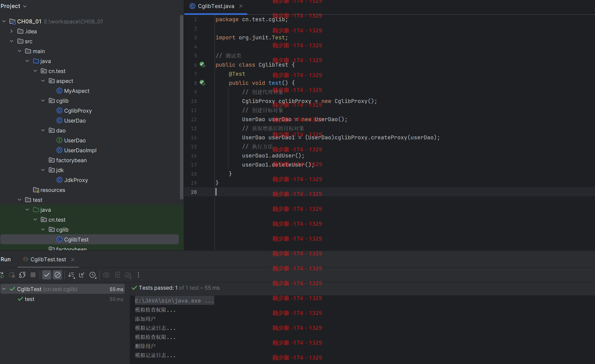Screen dimensions: 595x364
Task: Select the passed 'test' result row
Action: pos(63,299)
